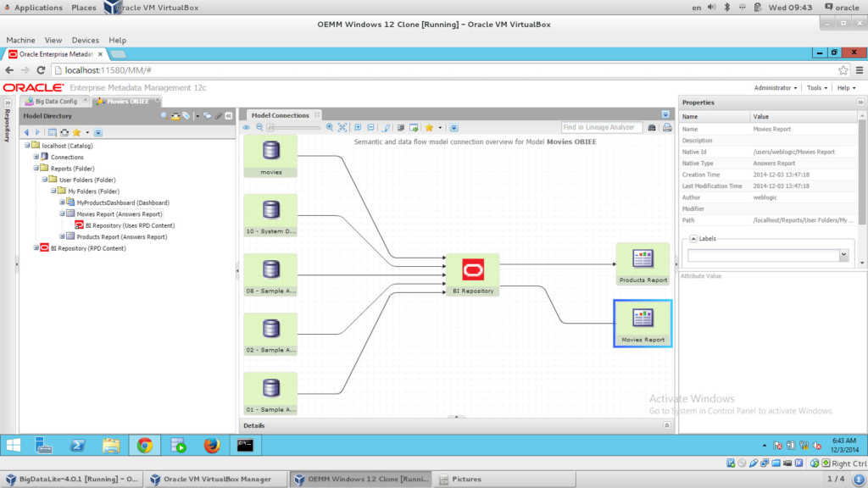Viewport: 868px width, 488px height.
Task: Click zoom out magnifier in Model Connections toolbar
Action: (259, 127)
